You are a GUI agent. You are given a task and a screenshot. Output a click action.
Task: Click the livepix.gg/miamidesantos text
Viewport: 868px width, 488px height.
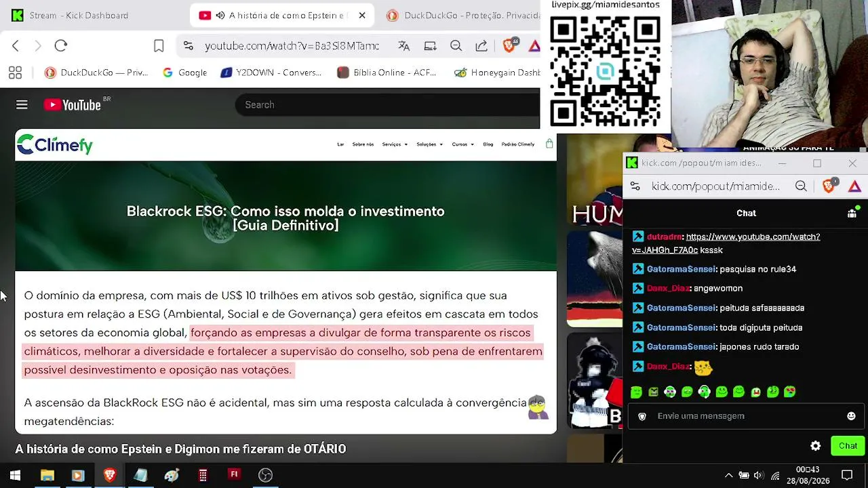(x=606, y=5)
